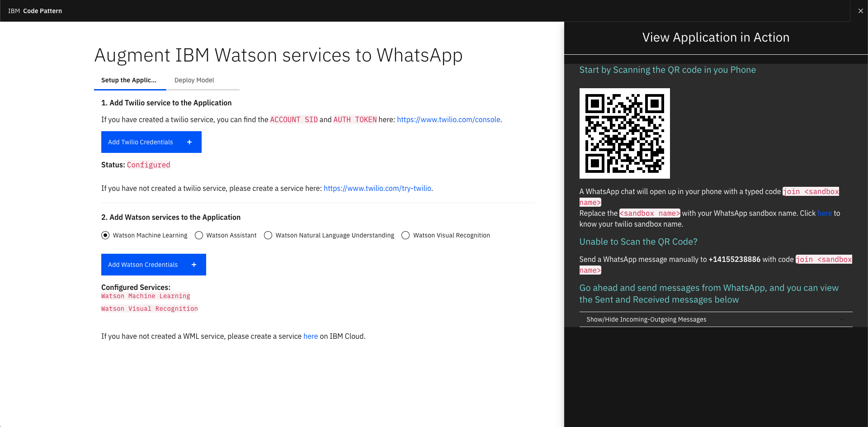The height and width of the screenshot is (427, 868).
Task: Click Watson Machine Learning configured service entry
Action: [146, 296]
